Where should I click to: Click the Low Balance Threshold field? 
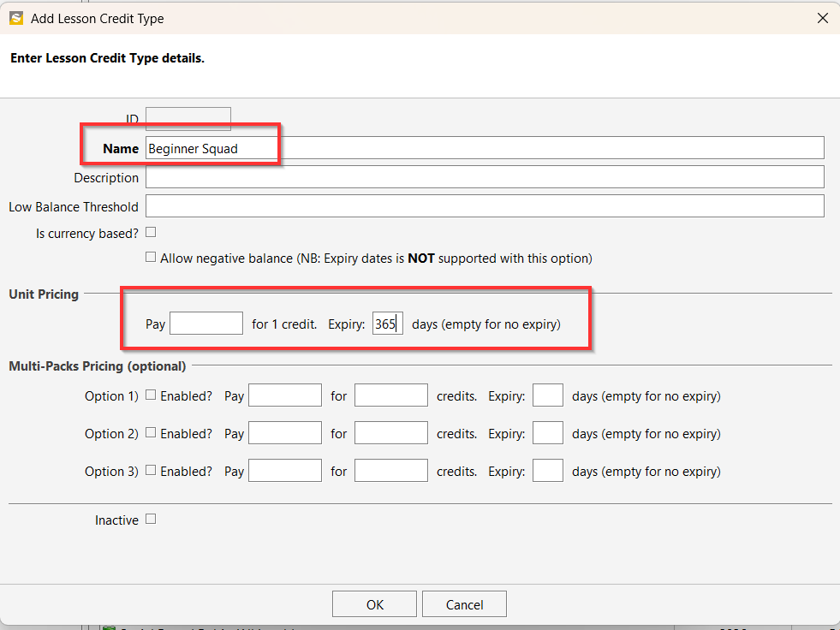click(x=484, y=206)
